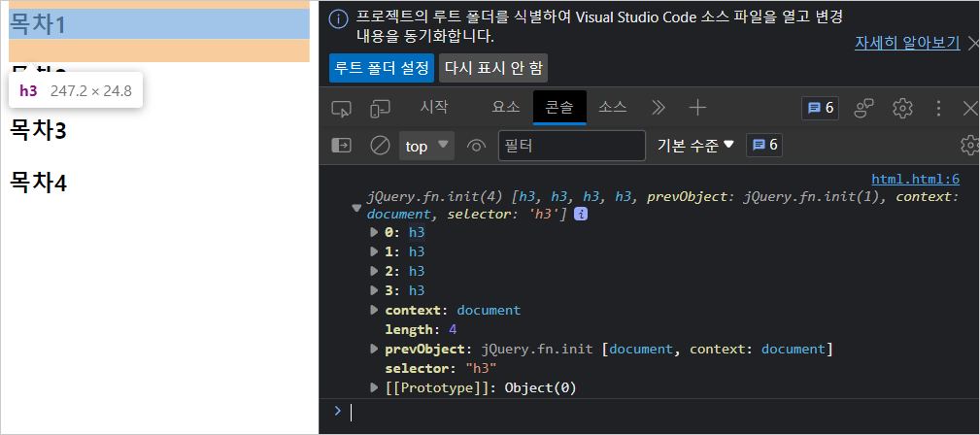Open the 기본 수준 log level dropdown
980x435 pixels.
[x=695, y=145]
